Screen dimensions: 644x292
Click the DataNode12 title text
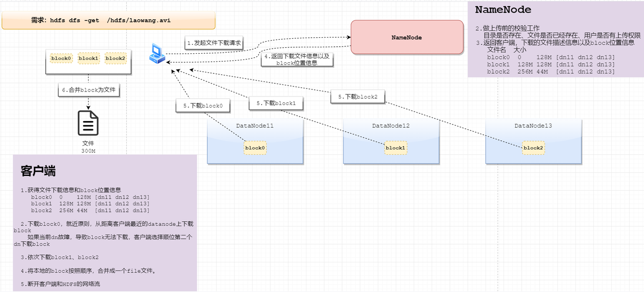pos(391,126)
